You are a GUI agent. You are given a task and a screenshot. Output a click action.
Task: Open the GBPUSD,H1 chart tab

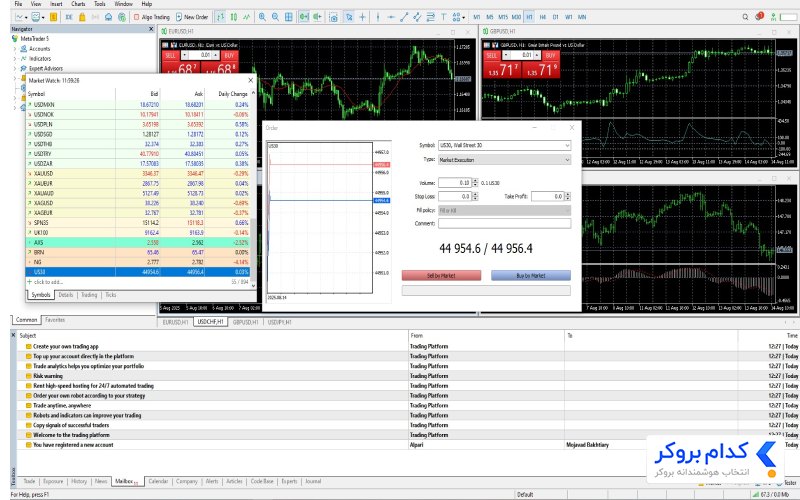tap(245, 322)
